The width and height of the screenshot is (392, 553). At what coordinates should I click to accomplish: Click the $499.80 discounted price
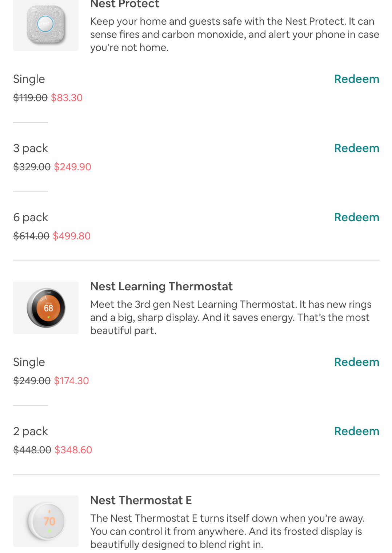(72, 236)
